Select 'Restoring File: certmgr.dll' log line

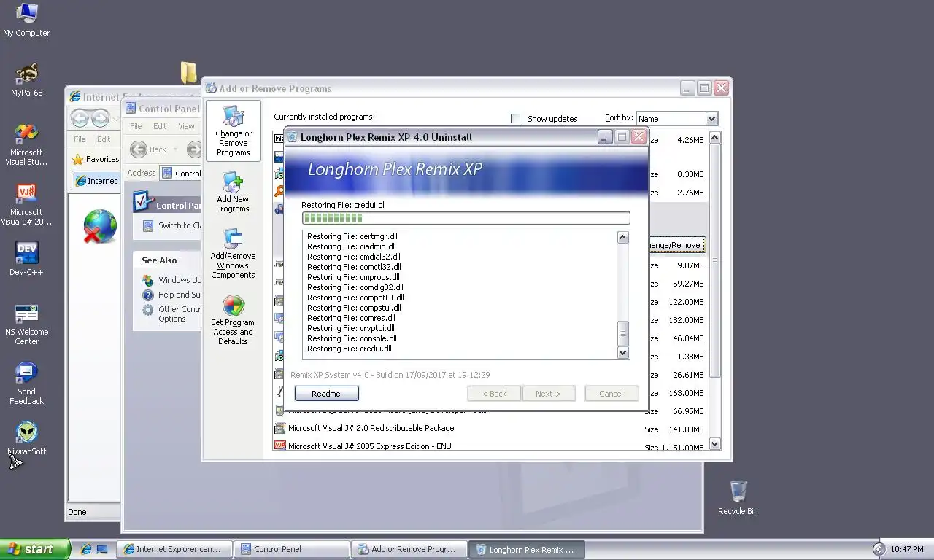(x=352, y=236)
